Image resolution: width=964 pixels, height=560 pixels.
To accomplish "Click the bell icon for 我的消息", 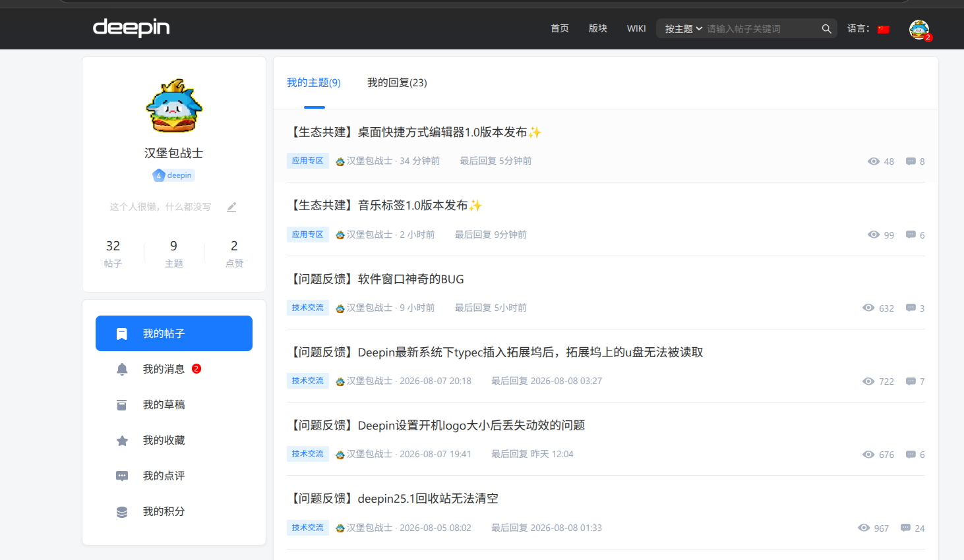I will [x=122, y=369].
